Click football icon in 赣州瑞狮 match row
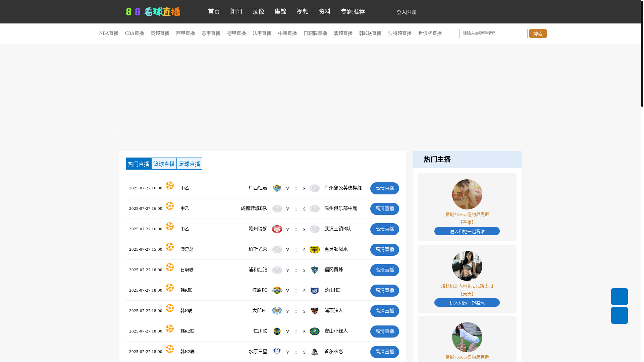 coord(170,226)
